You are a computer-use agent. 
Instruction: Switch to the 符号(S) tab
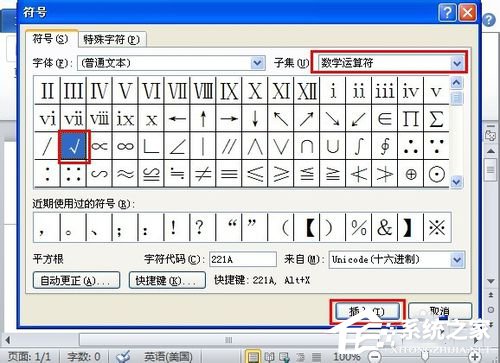(51, 39)
